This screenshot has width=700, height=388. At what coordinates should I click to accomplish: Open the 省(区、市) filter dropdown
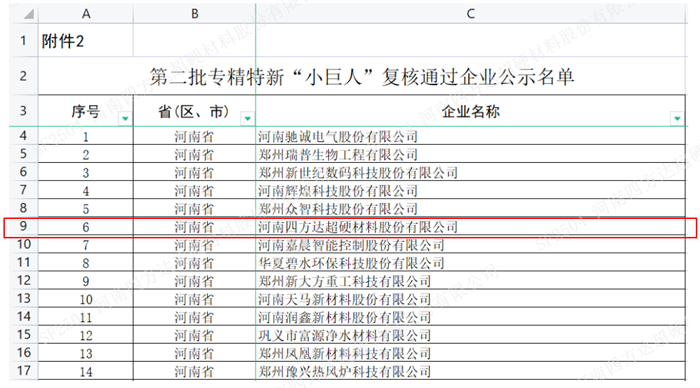pos(247,118)
